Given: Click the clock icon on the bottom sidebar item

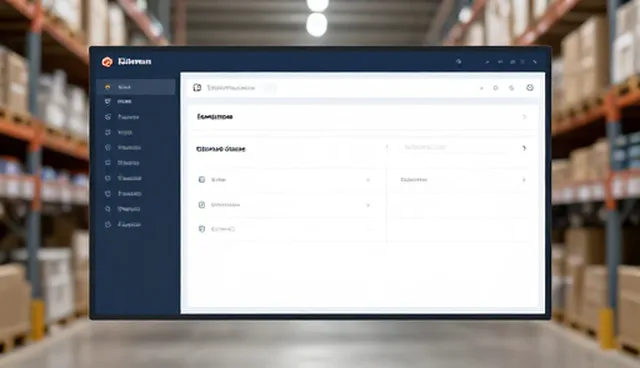Looking at the screenshot, I should (108, 224).
